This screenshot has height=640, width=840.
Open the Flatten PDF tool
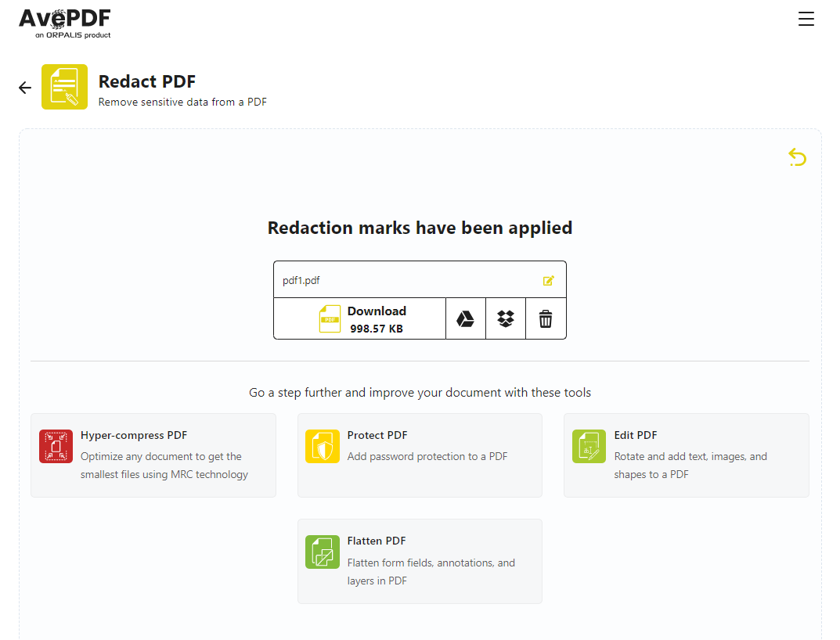[420, 561]
